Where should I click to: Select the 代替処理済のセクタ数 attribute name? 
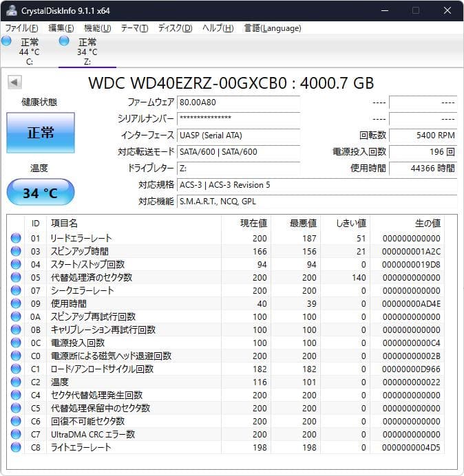pos(91,277)
